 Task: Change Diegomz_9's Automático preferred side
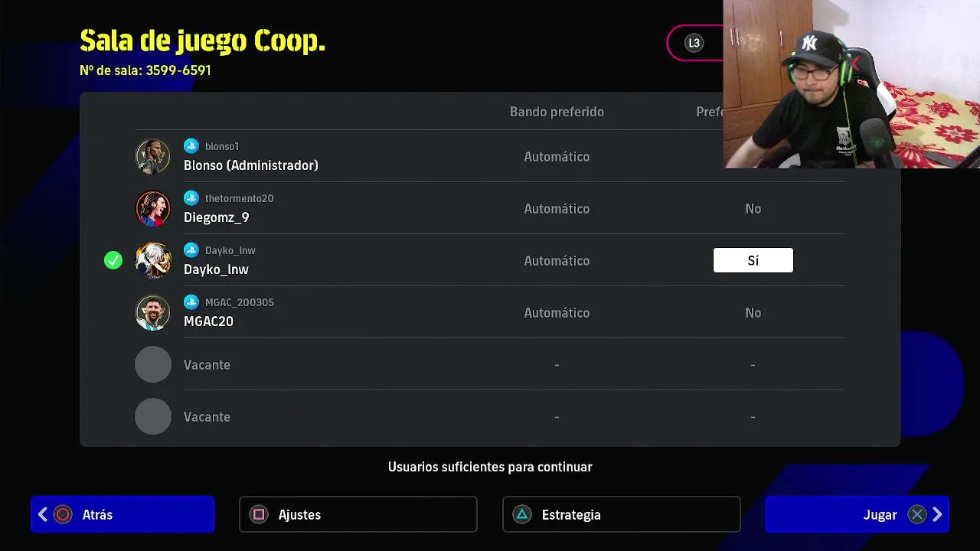tap(557, 209)
